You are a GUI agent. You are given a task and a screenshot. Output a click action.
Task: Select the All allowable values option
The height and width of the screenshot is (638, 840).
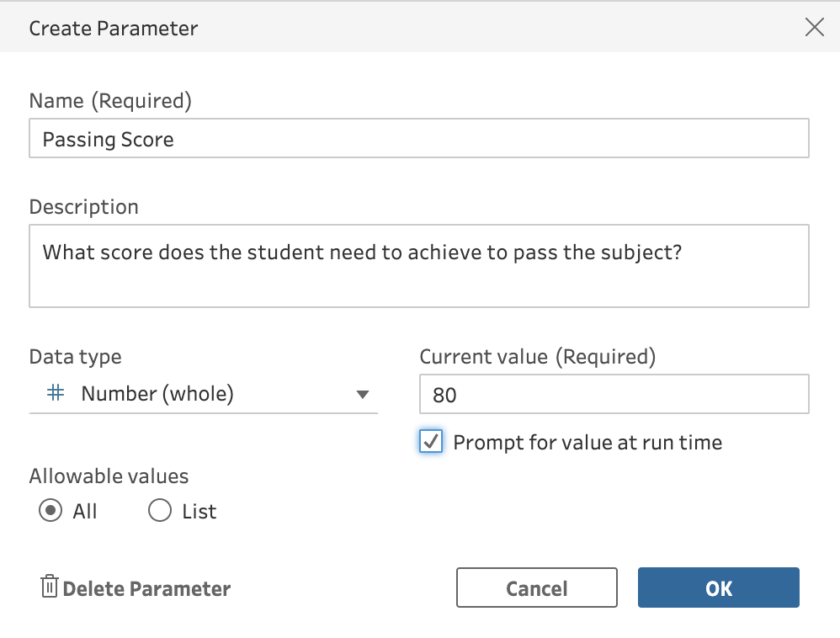[x=51, y=511]
